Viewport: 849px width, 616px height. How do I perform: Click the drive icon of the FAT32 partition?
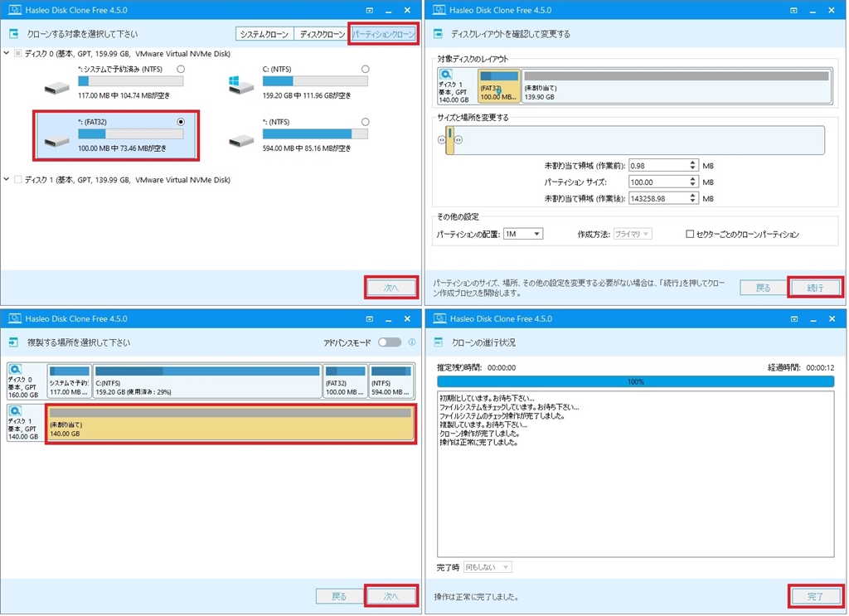click(57, 141)
